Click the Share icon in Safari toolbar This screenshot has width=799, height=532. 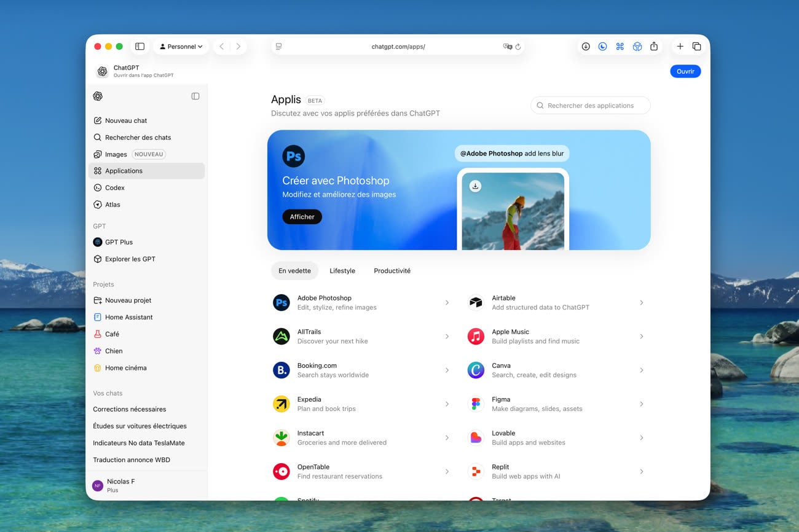pyautogui.click(x=654, y=47)
